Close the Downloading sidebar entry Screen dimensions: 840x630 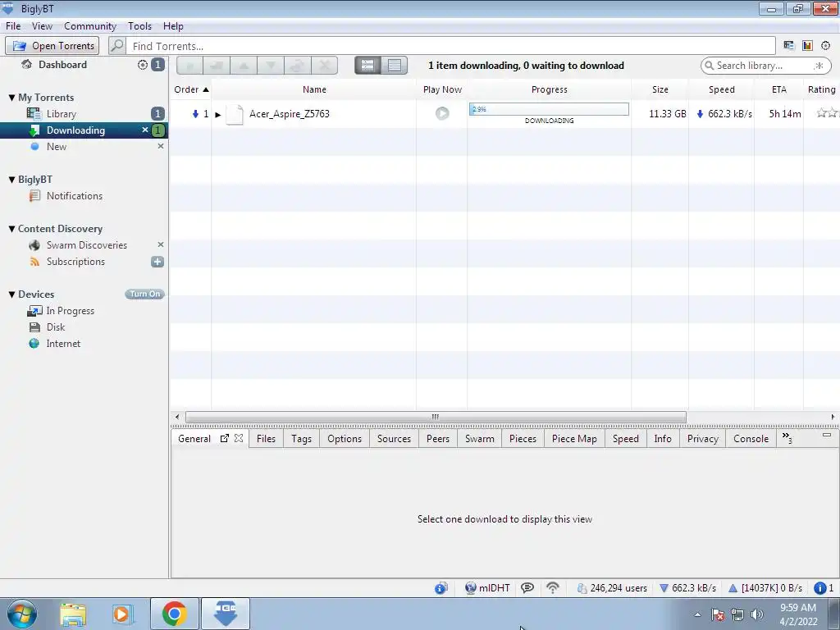[144, 130]
